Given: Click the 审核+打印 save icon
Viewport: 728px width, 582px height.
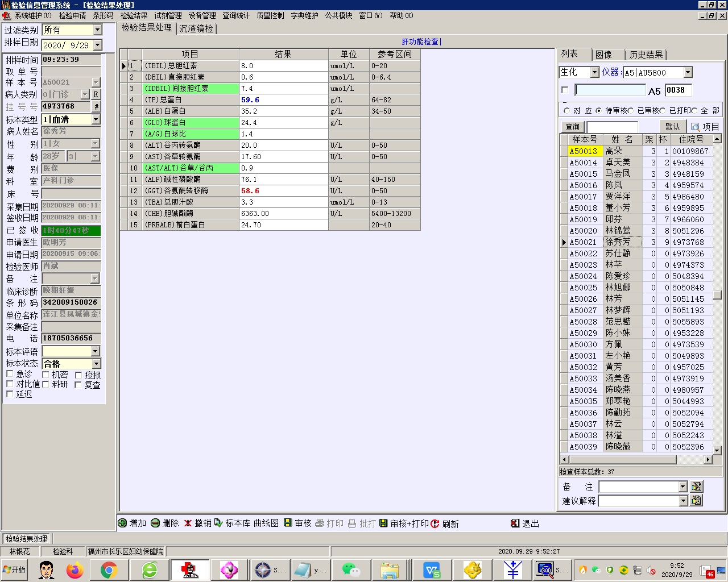Looking at the screenshot, I should pos(383,523).
